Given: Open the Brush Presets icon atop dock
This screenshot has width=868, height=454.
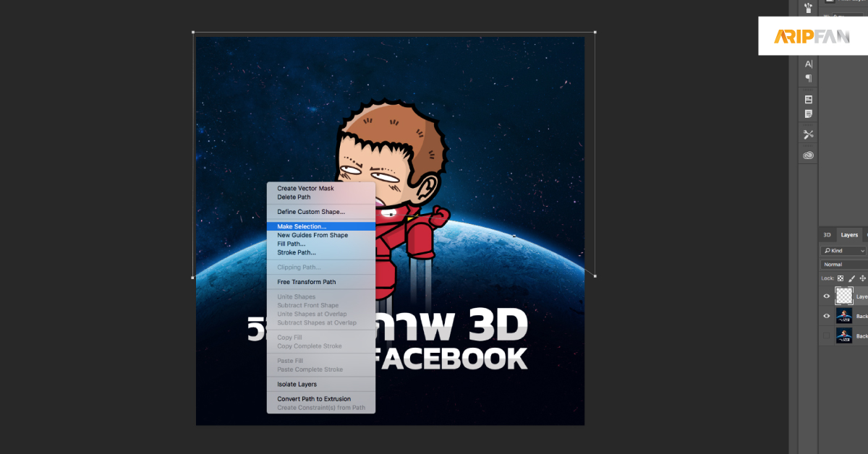Looking at the screenshot, I should click(809, 7).
